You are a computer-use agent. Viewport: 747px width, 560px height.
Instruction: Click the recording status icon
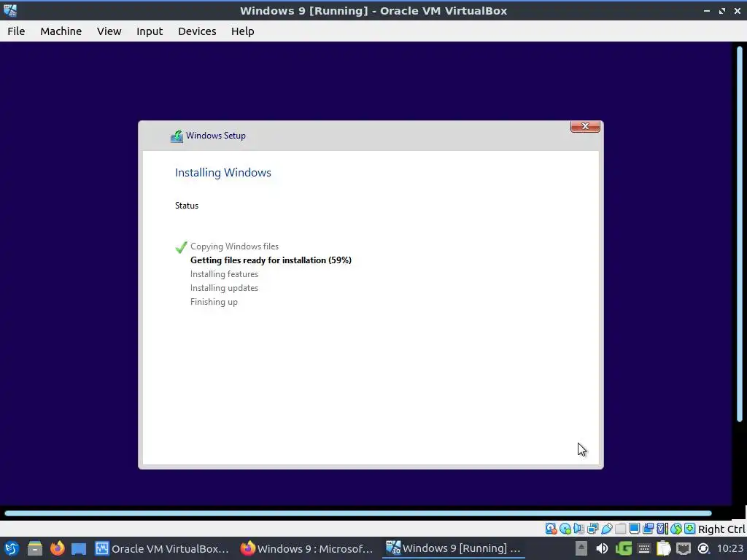(x=648, y=529)
